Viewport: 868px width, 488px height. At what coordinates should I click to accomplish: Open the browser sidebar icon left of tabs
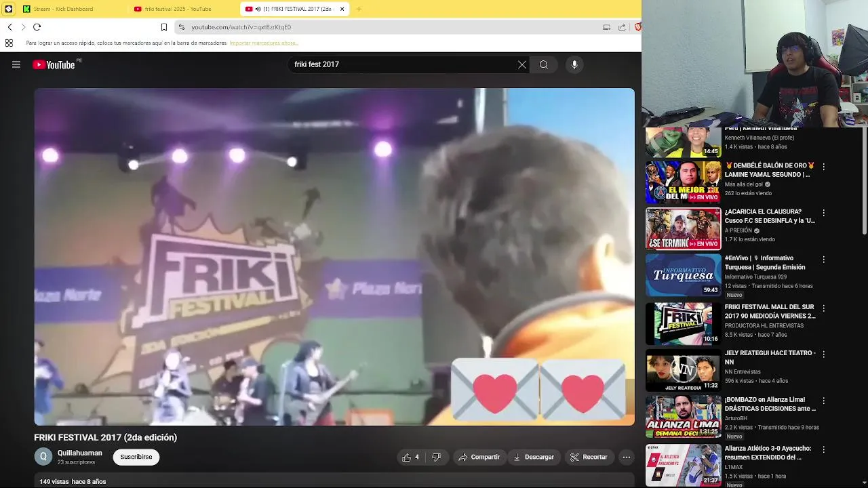tap(8, 9)
